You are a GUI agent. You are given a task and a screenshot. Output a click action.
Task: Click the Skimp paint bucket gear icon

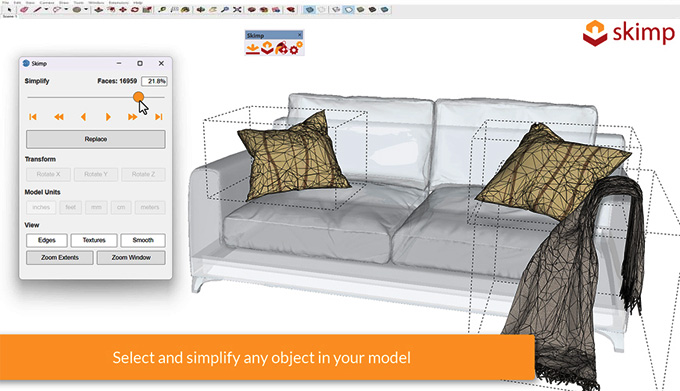[x=281, y=48]
